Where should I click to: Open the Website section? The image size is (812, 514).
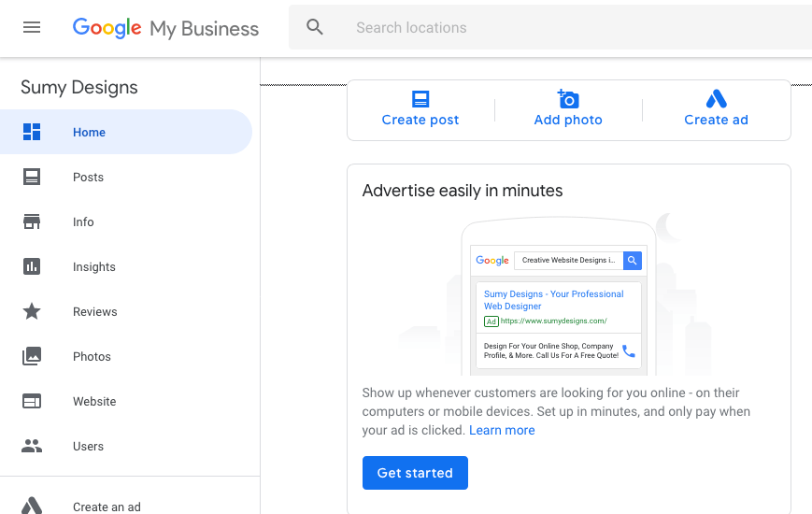[94, 402]
